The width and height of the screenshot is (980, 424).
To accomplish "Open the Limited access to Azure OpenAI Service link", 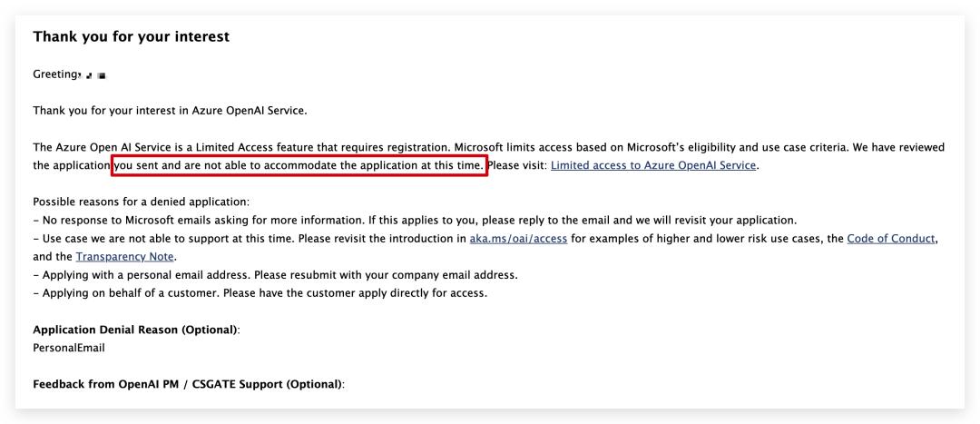I will 653,165.
